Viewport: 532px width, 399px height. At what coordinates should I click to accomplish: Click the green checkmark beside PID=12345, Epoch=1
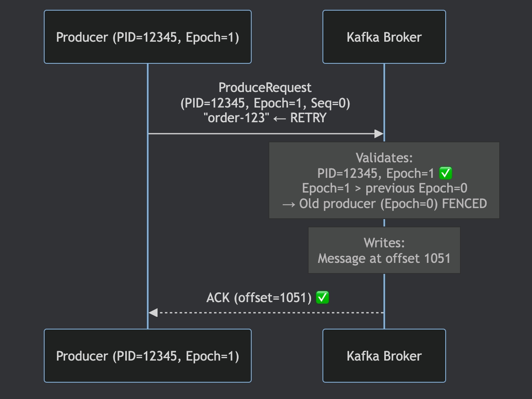445,174
